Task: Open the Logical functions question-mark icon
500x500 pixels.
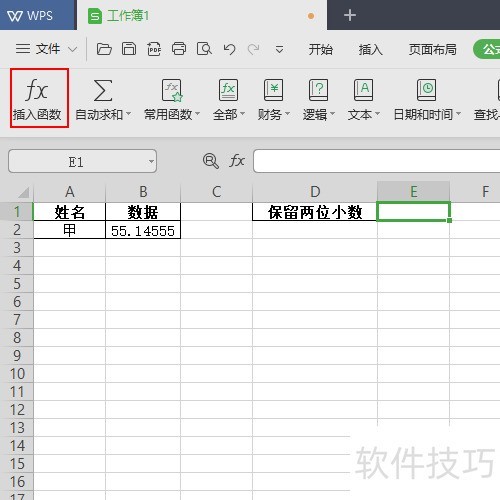Action: (x=318, y=90)
